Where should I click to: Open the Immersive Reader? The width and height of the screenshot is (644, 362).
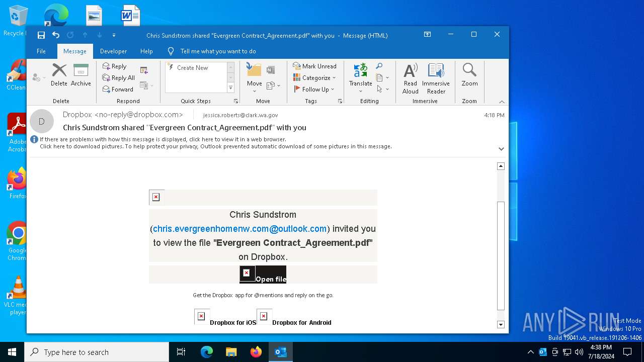(436, 78)
